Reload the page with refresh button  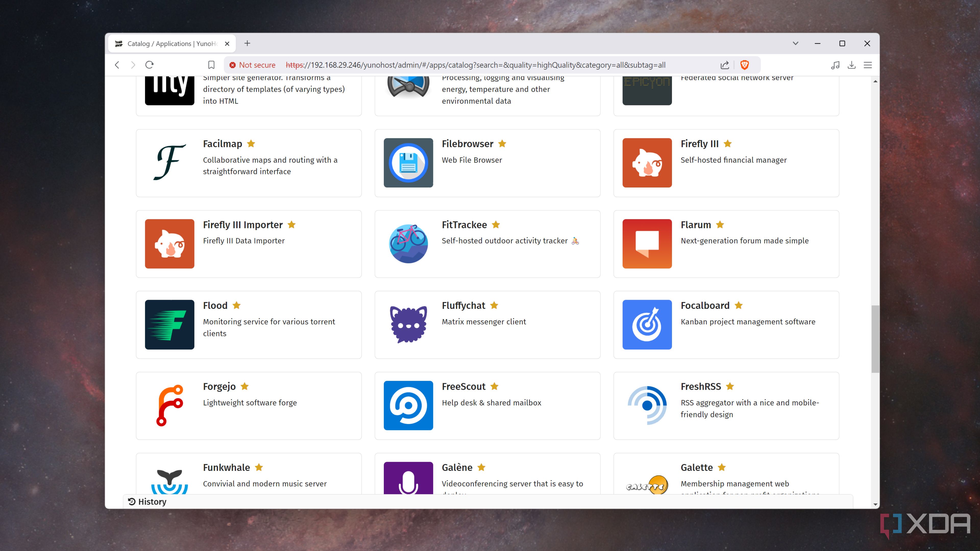point(150,65)
